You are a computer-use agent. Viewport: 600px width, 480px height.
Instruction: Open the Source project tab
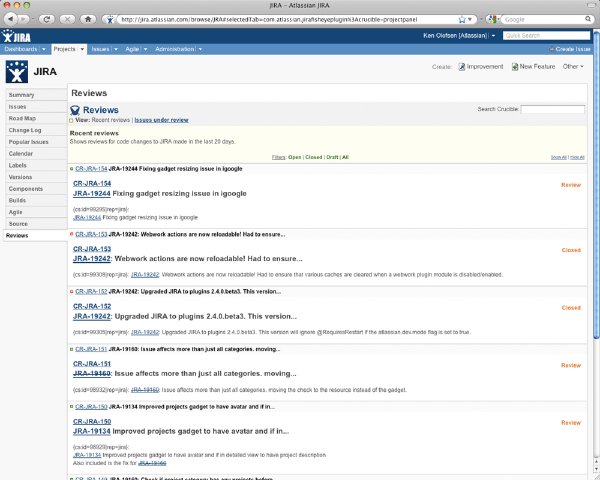pos(36,224)
